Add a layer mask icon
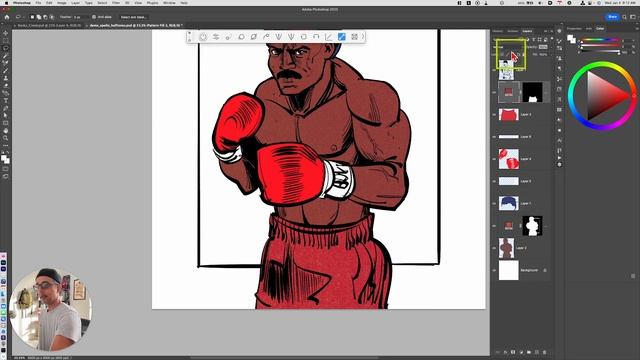640x360 pixels. click(513, 352)
